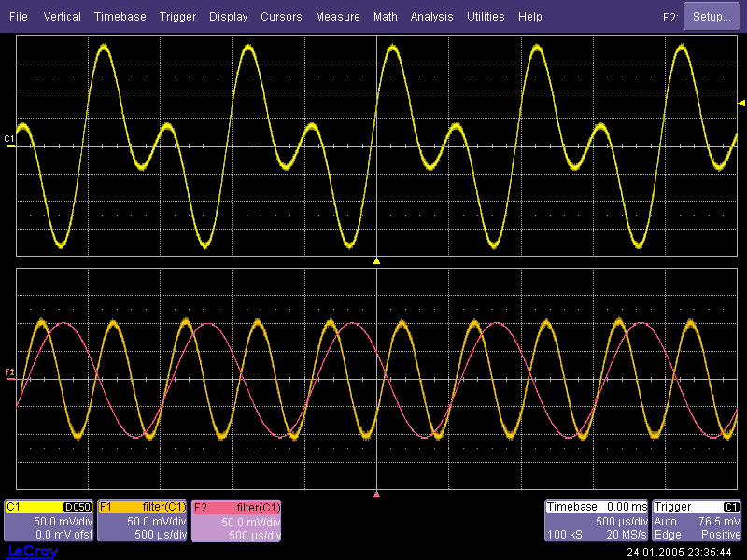
Task: Open the Cursors menu
Action: point(281,17)
